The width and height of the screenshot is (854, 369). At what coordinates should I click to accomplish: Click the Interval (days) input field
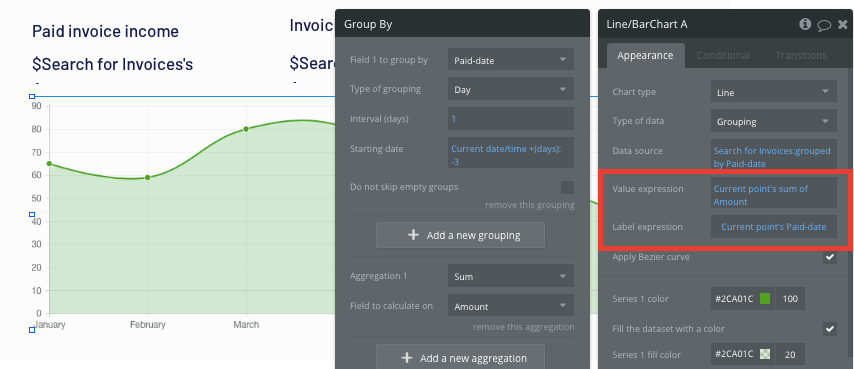click(511, 118)
